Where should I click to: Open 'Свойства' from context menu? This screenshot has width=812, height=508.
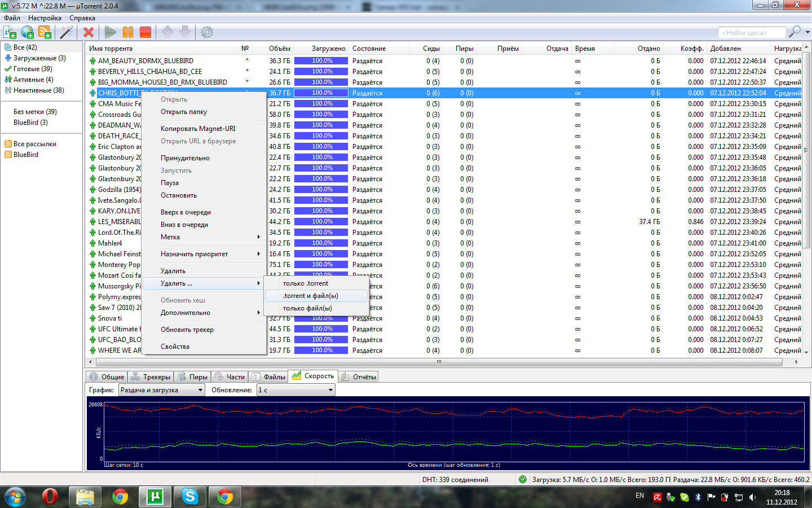204,347
